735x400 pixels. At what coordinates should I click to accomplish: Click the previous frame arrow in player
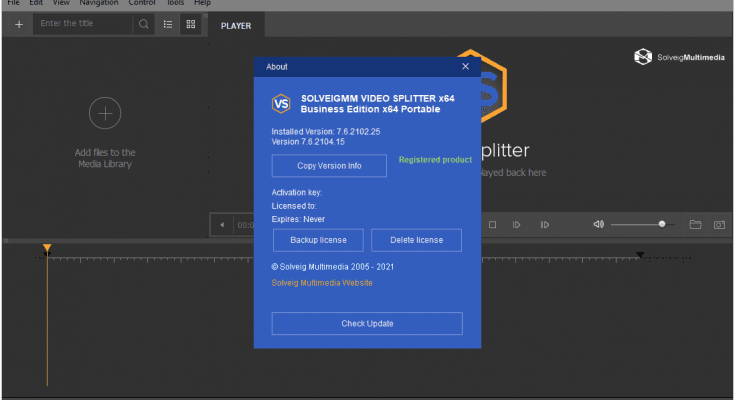(222, 225)
